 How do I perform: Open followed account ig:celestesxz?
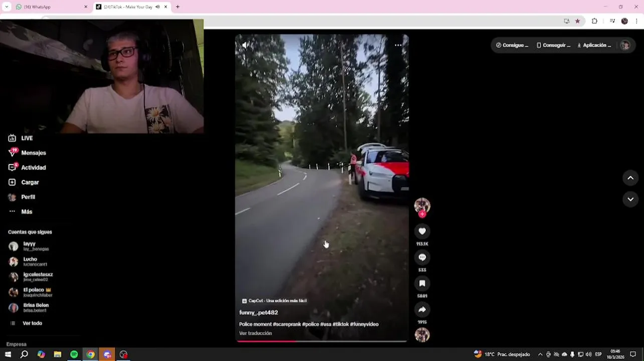(31, 277)
